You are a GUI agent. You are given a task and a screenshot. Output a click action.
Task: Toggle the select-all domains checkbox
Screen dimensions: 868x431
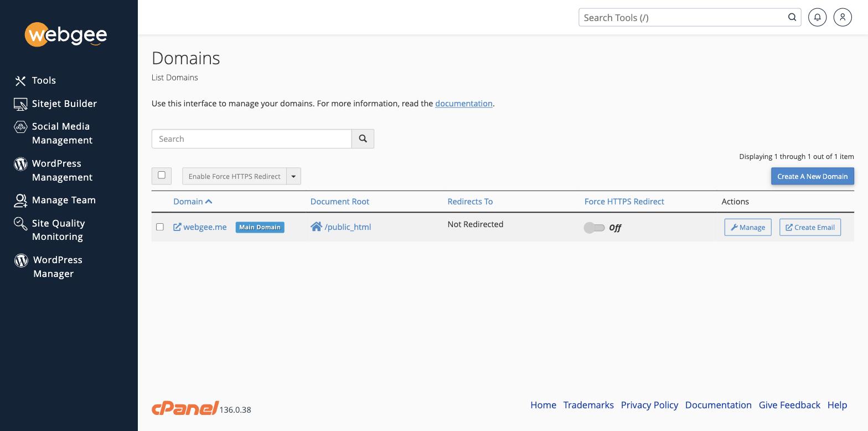point(162,175)
